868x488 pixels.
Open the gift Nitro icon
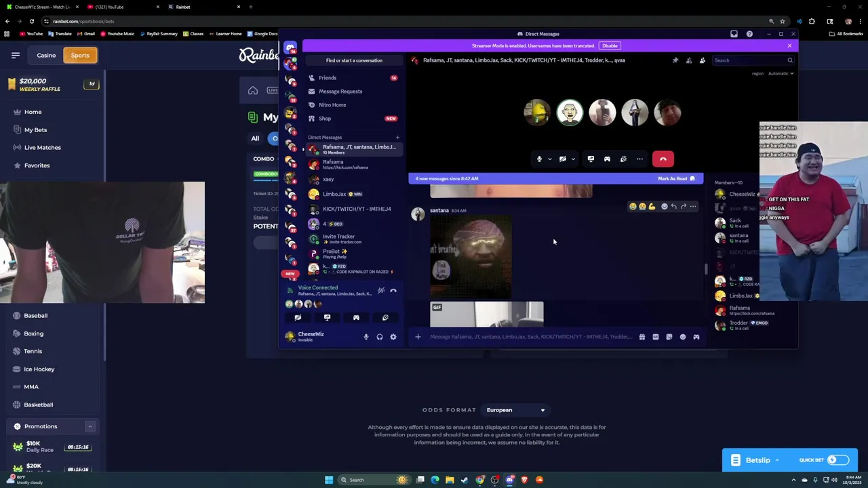(642, 337)
